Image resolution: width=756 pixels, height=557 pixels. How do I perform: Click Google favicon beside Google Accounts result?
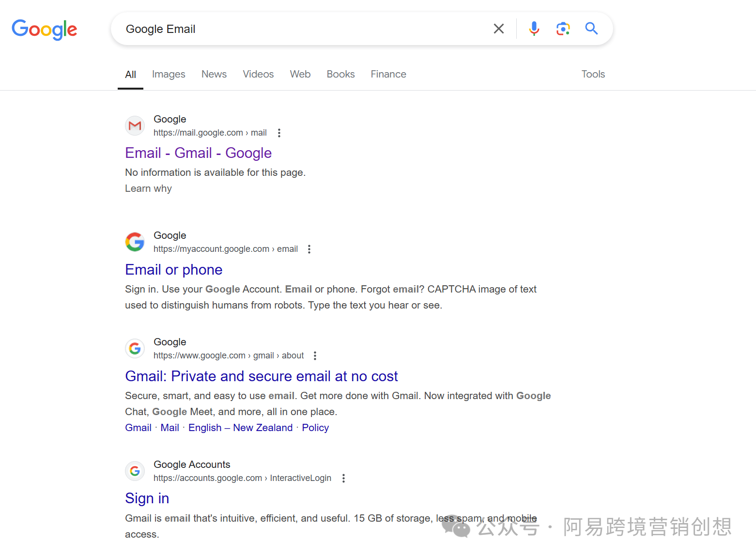click(x=135, y=471)
